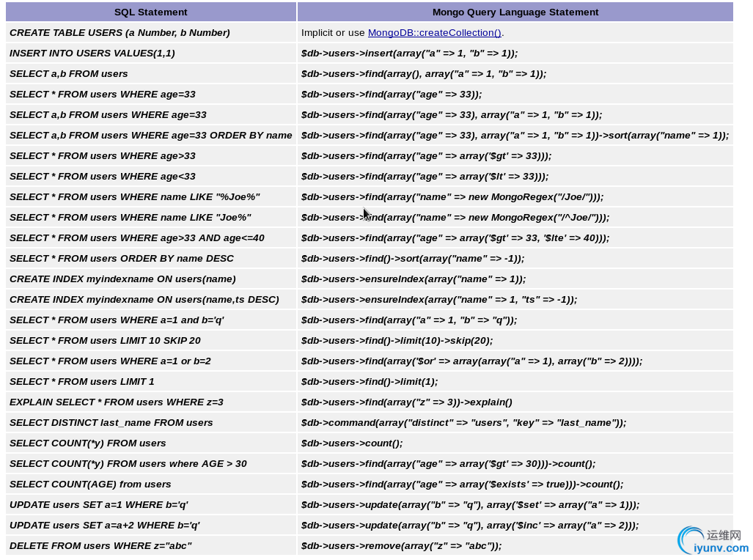
Task: Select name LIKE "Joe%" statement
Action: [151, 218]
